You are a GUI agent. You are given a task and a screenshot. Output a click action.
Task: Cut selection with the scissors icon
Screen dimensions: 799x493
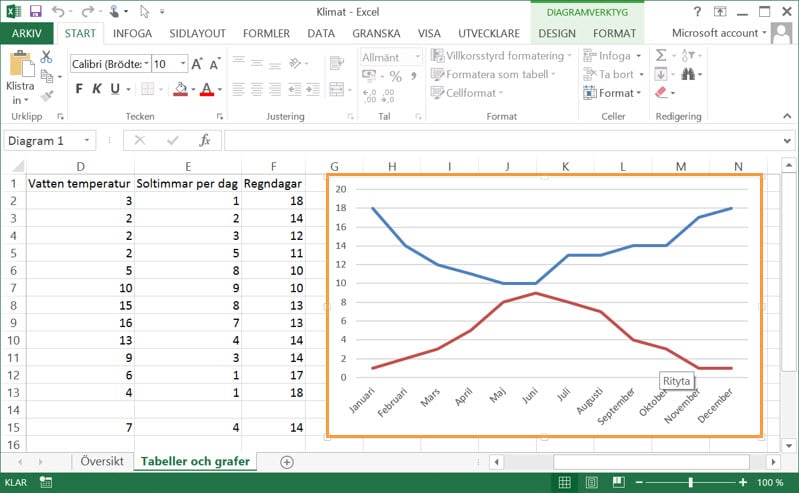point(46,56)
